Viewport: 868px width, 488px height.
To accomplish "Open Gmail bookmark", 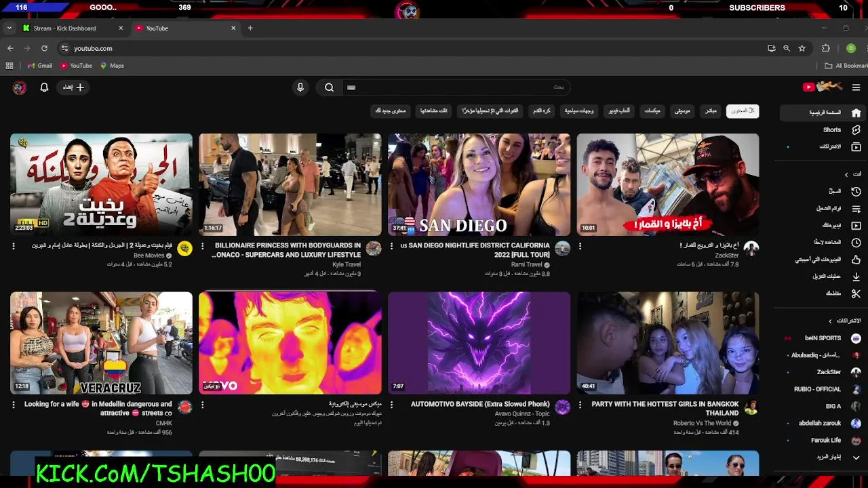I will pos(40,66).
